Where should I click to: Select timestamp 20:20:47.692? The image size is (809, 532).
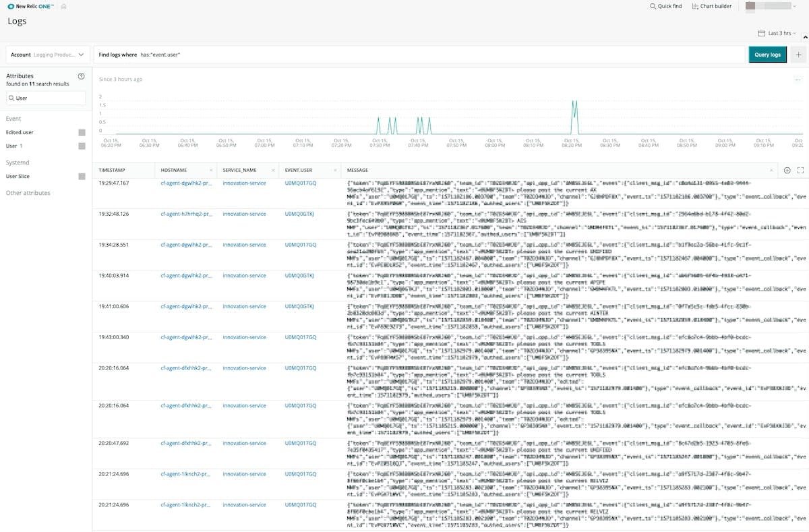coord(113,444)
